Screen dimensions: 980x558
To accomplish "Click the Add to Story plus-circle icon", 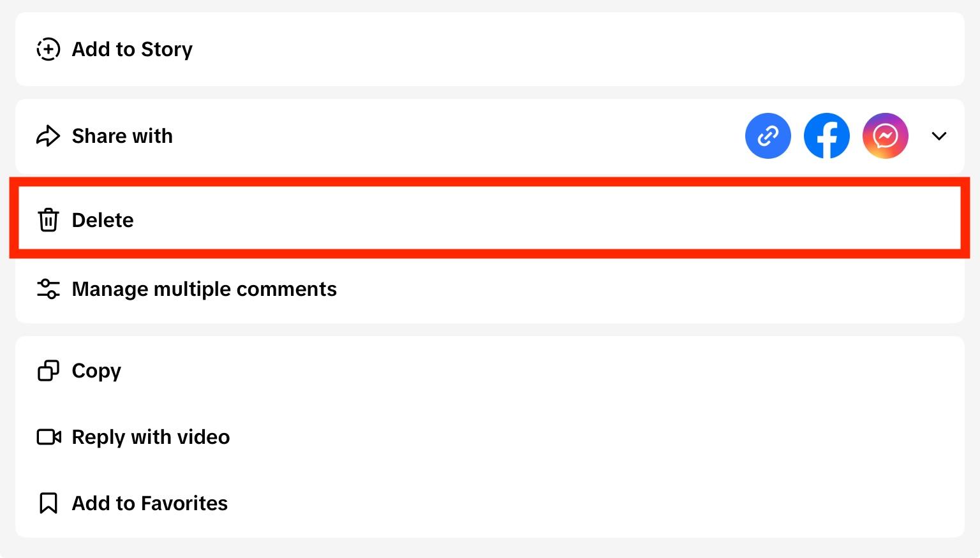I will click(48, 49).
